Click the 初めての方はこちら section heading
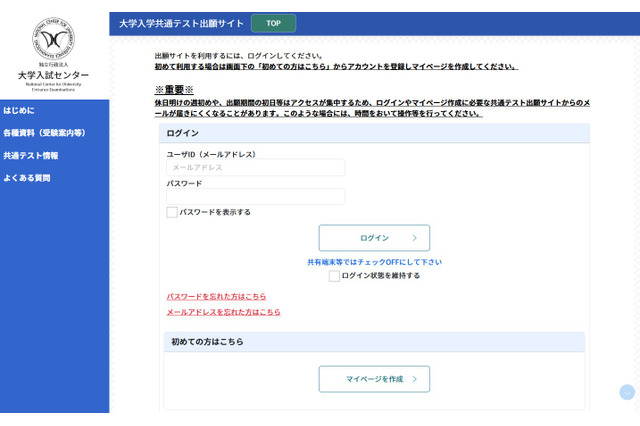The width and height of the screenshot is (640, 426). point(207,342)
